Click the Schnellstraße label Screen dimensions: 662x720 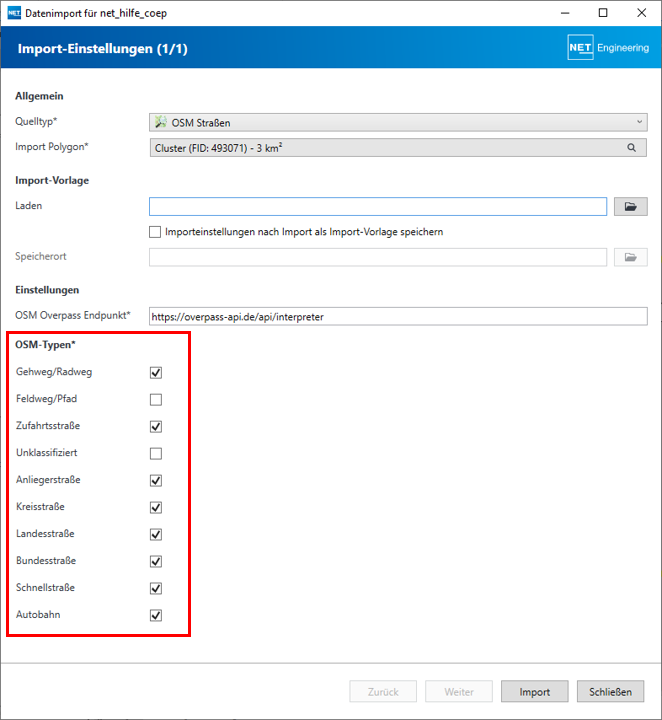(x=45, y=587)
